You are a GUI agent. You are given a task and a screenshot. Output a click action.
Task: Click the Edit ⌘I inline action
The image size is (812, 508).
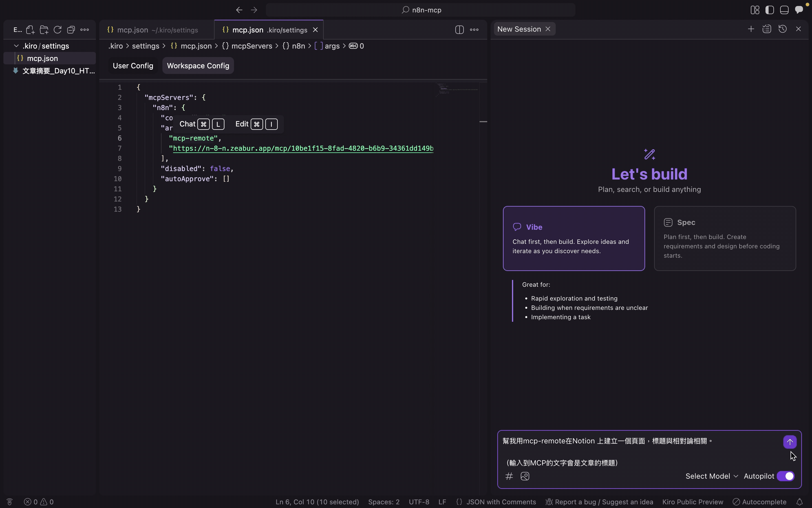click(256, 124)
